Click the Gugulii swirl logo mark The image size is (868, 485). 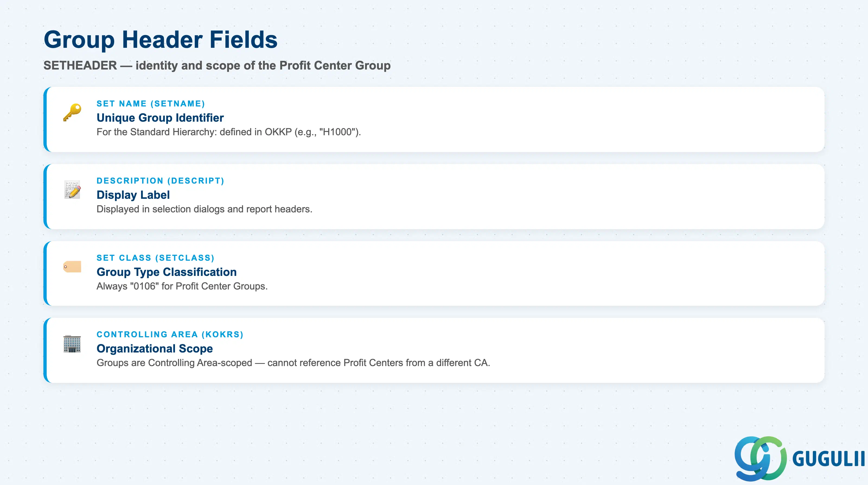click(761, 458)
